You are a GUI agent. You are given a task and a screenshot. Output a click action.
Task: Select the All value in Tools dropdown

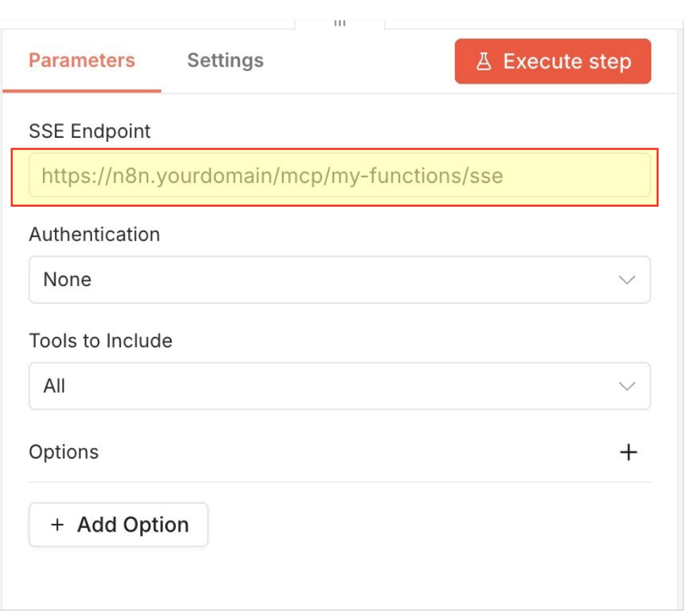tap(54, 386)
